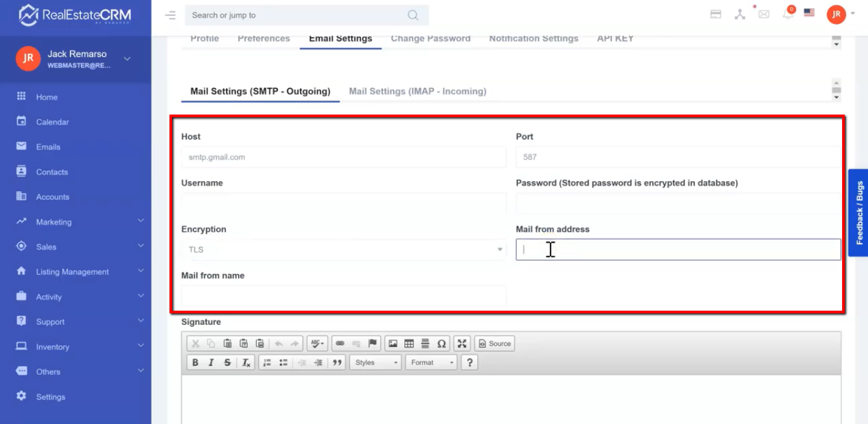
Task: Click the Insert Image icon in signature editor
Action: [x=393, y=344]
